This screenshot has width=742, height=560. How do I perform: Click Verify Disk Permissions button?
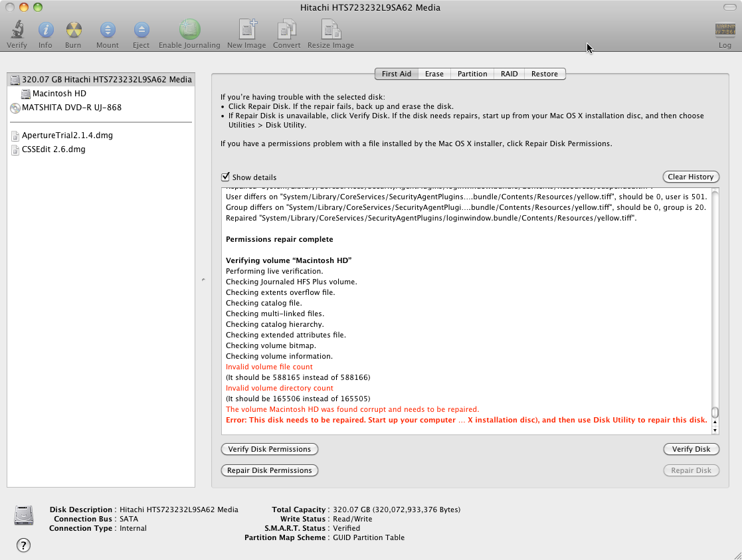(x=269, y=449)
